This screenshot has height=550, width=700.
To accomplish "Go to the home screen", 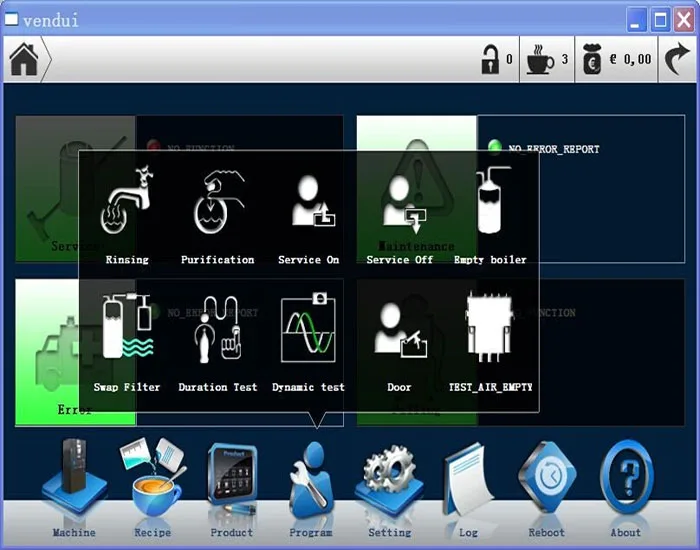I will pyautogui.click(x=25, y=60).
